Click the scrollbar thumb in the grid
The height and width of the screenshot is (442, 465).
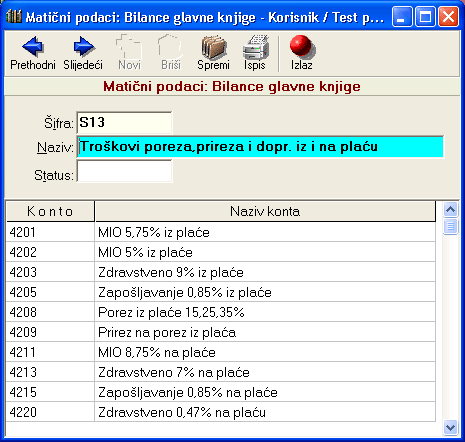click(x=450, y=226)
